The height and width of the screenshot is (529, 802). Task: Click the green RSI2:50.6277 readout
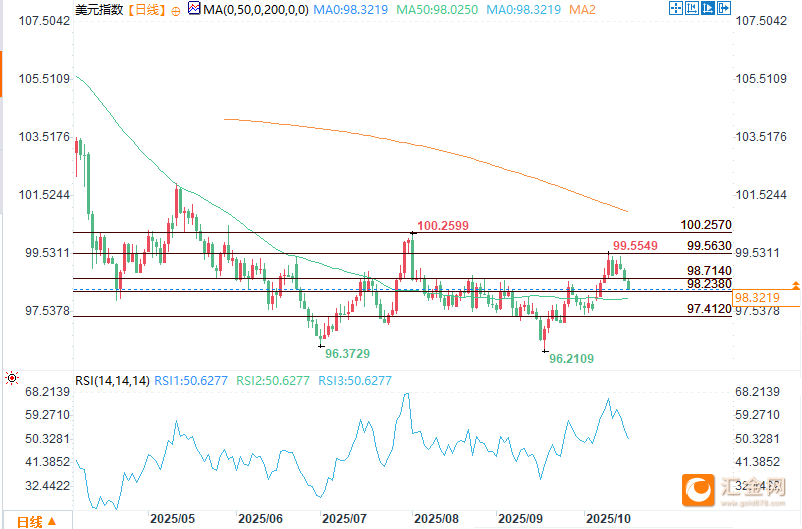(x=273, y=381)
